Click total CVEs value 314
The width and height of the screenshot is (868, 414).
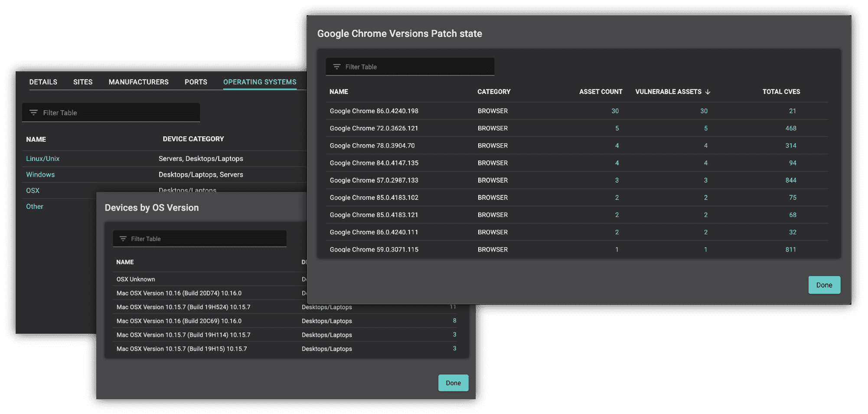(x=791, y=146)
